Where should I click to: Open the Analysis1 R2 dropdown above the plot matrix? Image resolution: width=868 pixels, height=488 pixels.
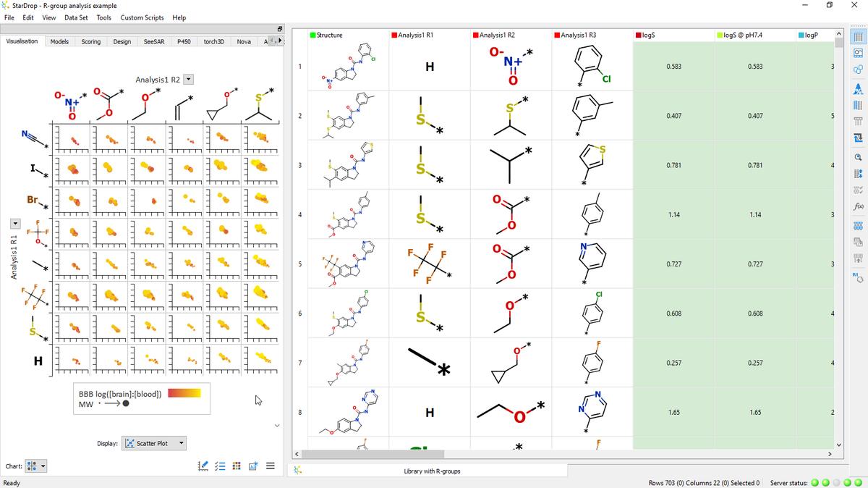tap(187, 79)
